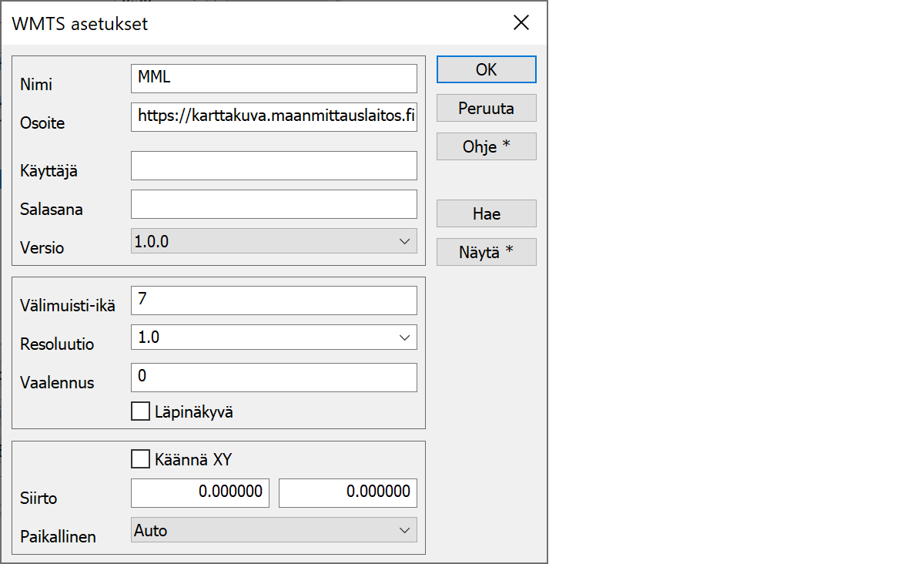924x564 pixels.
Task: Click the Nimi text field containing MML
Action: (273, 79)
